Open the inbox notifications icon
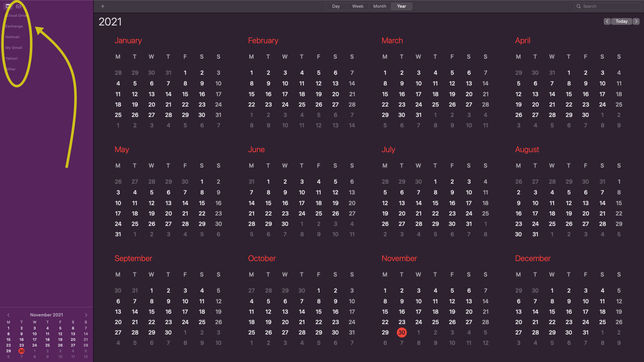Image resolution: width=644 pixels, height=362 pixels. (19, 6)
